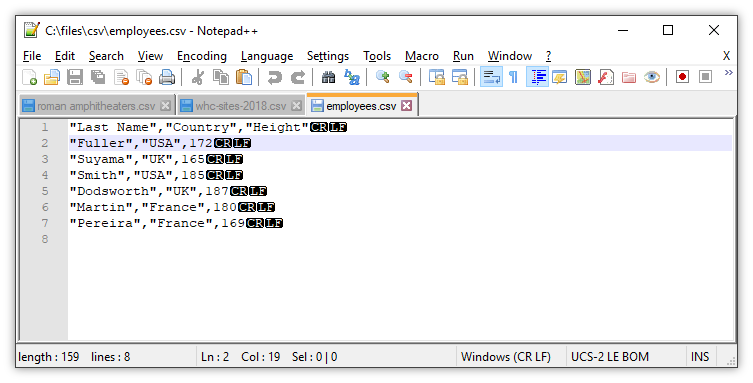This screenshot has height=383, width=753.
Task: Click the Open file folder icon
Action: coord(52,77)
